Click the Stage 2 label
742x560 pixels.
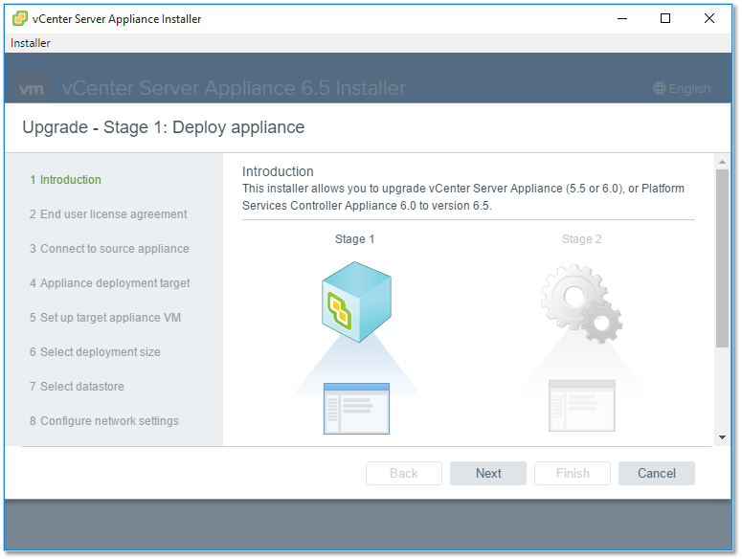tap(581, 239)
